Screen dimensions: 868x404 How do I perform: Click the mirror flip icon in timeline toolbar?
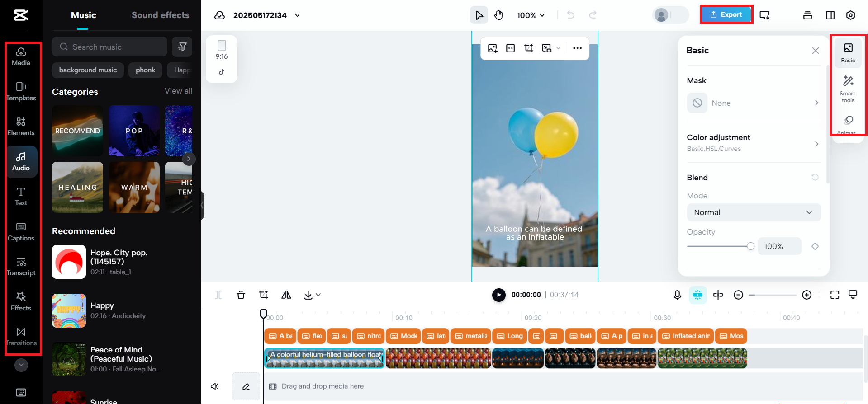point(286,295)
